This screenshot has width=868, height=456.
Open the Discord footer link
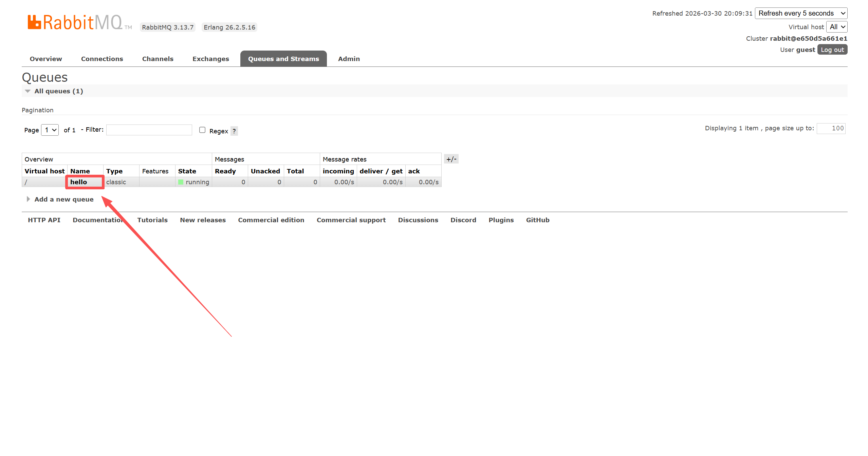coord(463,220)
